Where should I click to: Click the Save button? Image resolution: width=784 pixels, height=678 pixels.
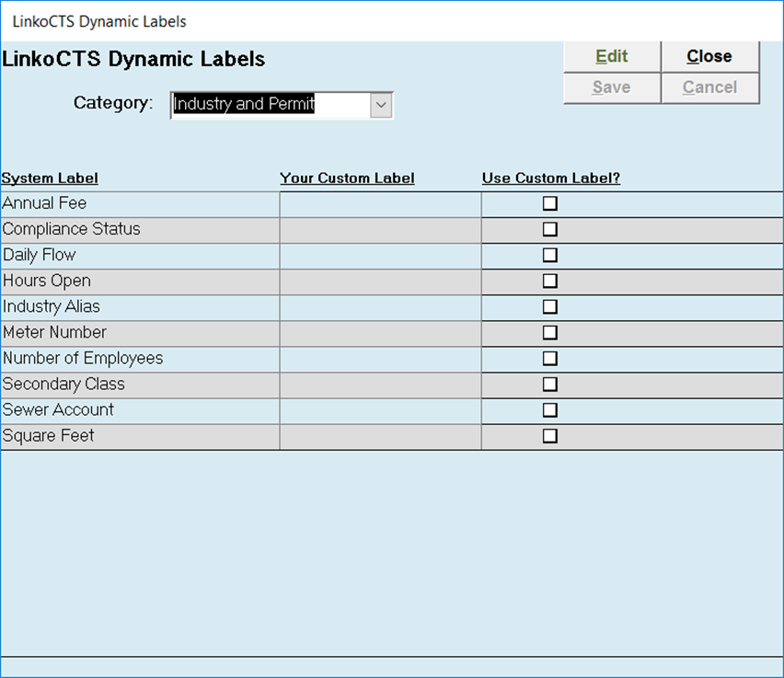(612, 88)
